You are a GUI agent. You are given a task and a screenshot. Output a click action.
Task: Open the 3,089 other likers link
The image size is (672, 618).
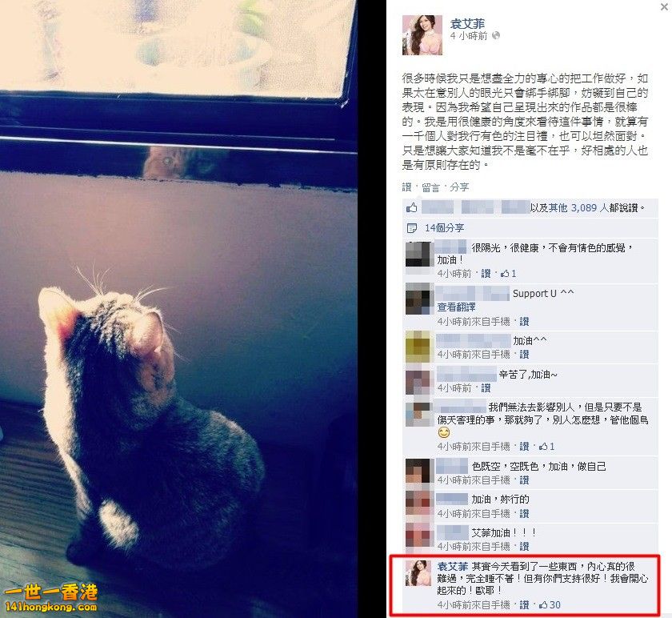pyautogui.click(x=578, y=208)
